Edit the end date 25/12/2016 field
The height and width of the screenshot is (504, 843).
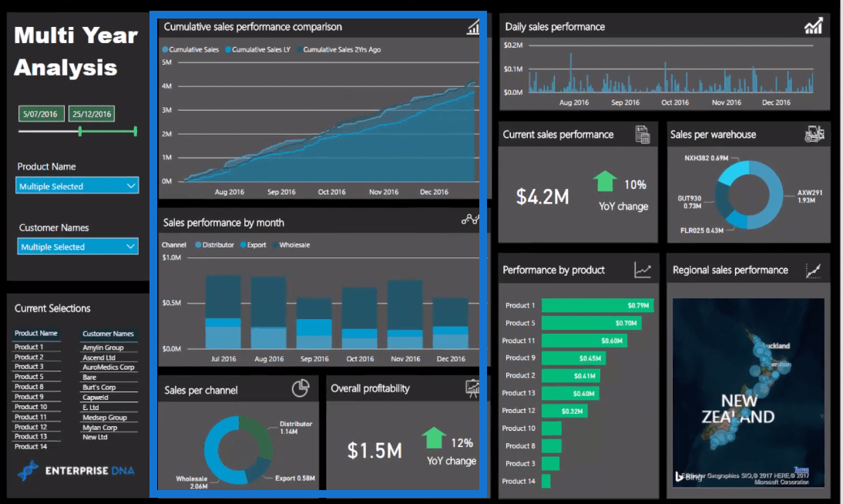(x=92, y=114)
